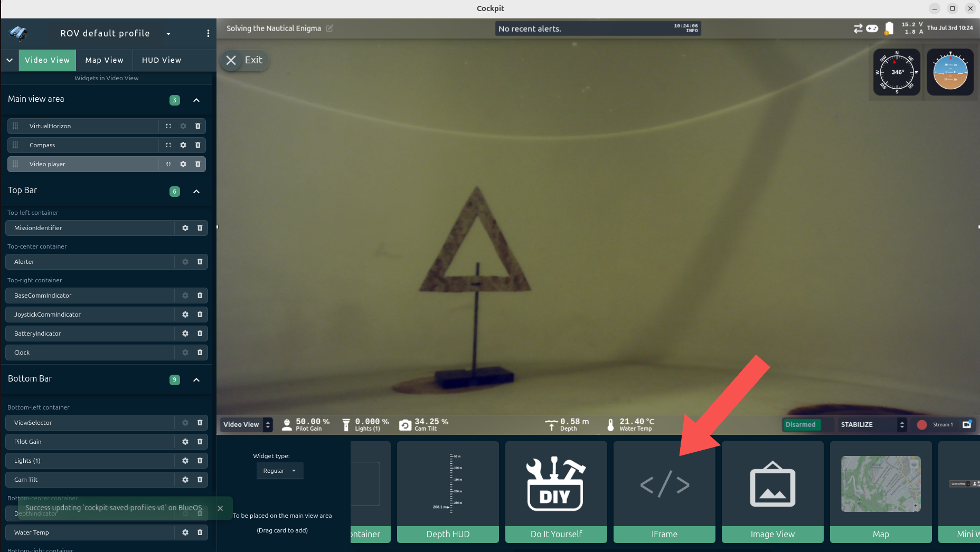Screen dimensions: 980x552
Task: Open the STABILIZE flight mode dropdown
Action: [873, 424]
